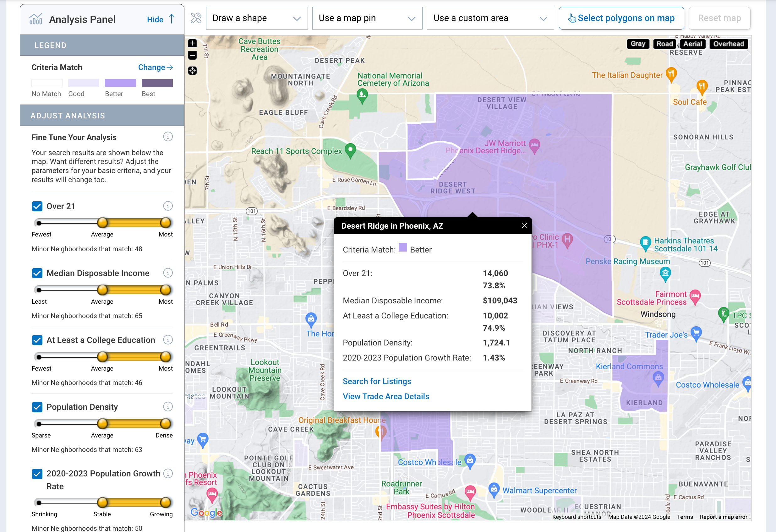Viewport: 776px width, 532px height.
Task: Click info icon next to Fine Tune Your Analysis
Action: click(168, 137)
